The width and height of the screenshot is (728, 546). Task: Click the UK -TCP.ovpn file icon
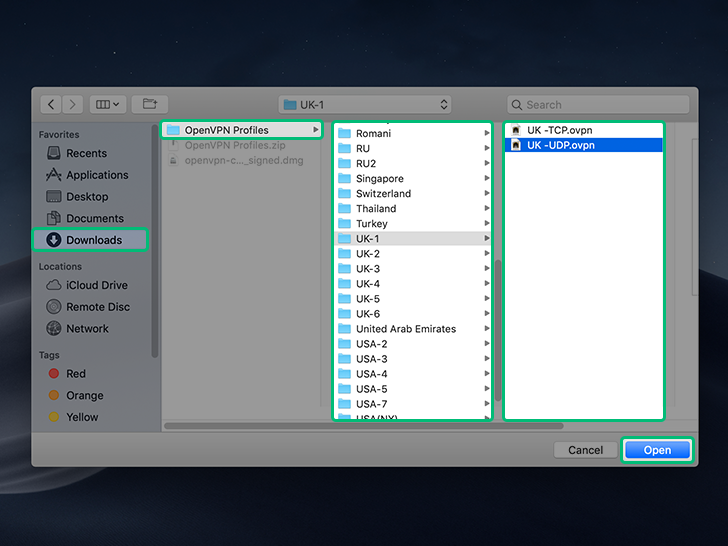click(x=516, y=130)
